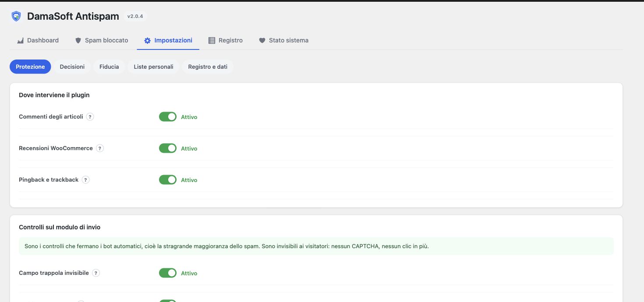Screen dimensions: 644x302
Task: Open the Dashboard tab
Action: pos(38,40)
